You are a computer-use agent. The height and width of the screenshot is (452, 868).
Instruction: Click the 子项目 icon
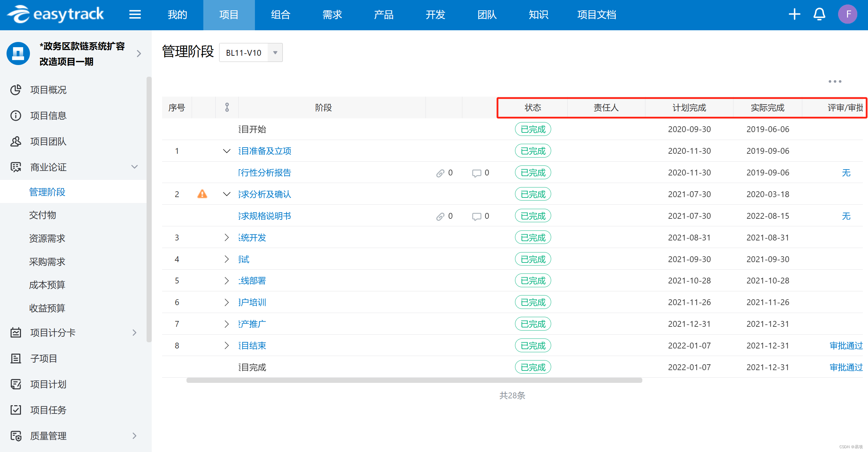point(16,358)
